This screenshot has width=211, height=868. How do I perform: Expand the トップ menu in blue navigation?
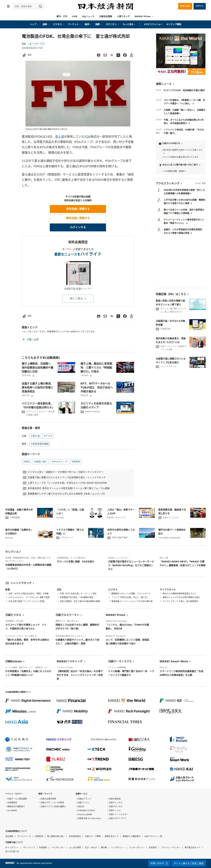pos(34,24)
